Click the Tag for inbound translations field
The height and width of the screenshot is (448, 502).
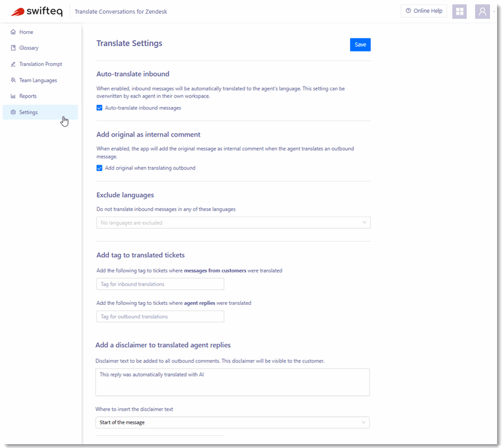(160, 284)
